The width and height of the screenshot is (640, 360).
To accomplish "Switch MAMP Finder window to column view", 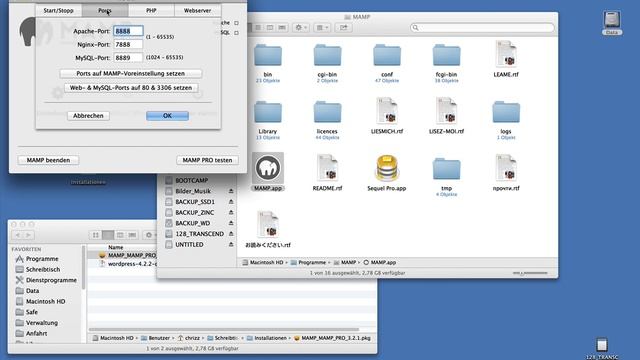I will [x=270, y=27].
